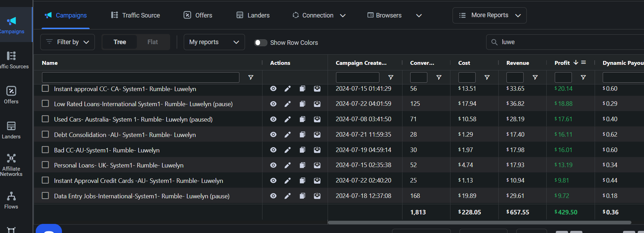Switch to Flat view

pyautogui.click(x=153, y=42)
